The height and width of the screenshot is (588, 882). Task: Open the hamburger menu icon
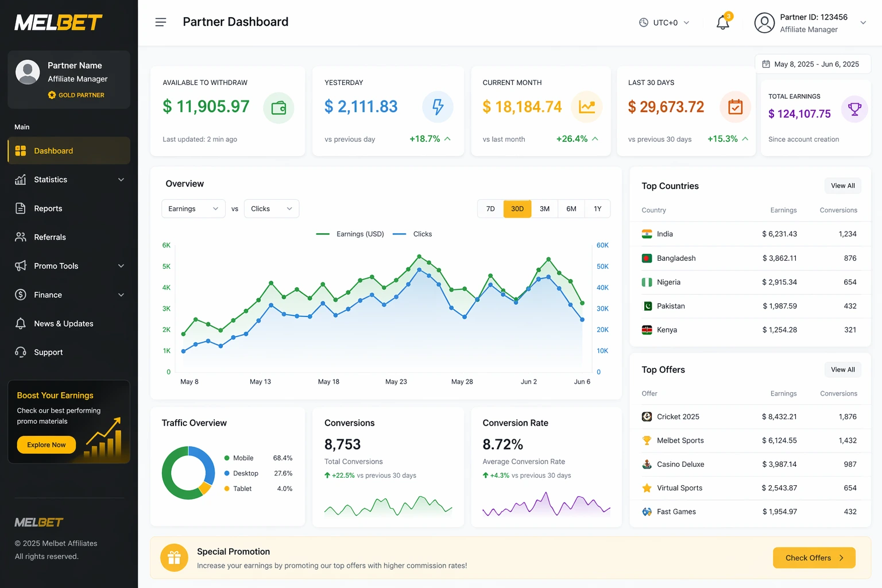click(161, 22)
